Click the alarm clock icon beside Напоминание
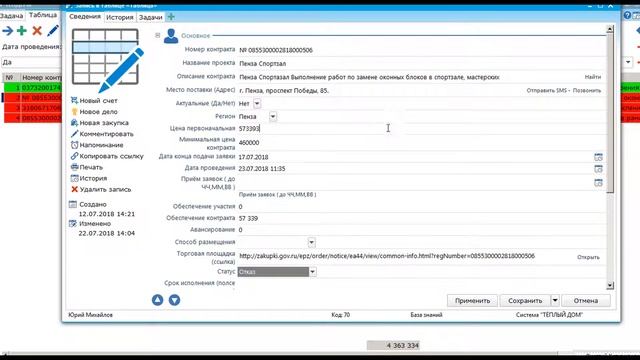The height and width of the screenshot is (360, 640). point(74,144)
